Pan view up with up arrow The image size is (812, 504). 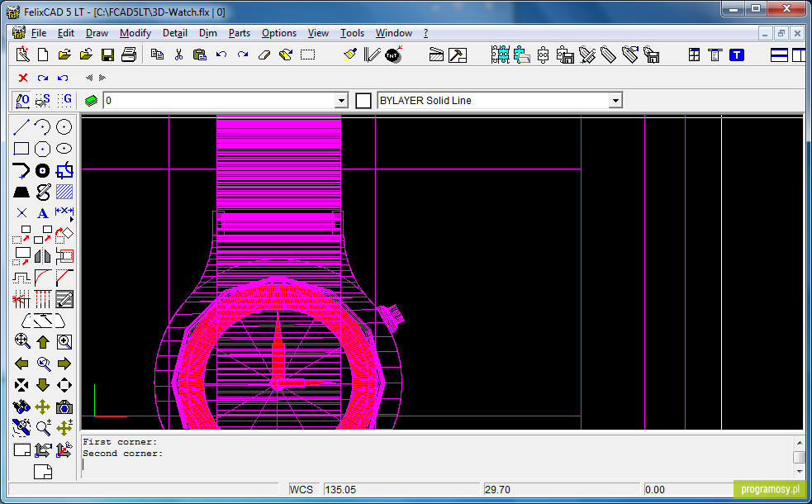pyautogui.click(x=42, y=341)
